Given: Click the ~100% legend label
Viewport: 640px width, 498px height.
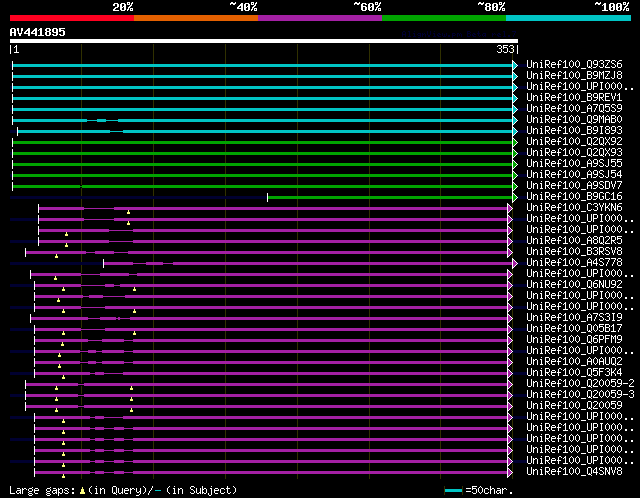Looking at the screenshot, I should coord(611,7).
